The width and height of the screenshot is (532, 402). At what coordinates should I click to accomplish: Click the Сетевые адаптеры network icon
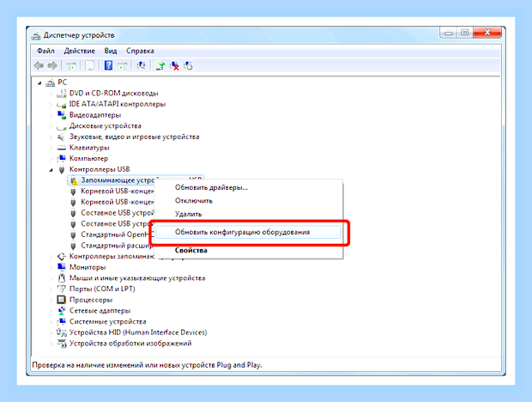pyautogui.click(x=62, y=311)
